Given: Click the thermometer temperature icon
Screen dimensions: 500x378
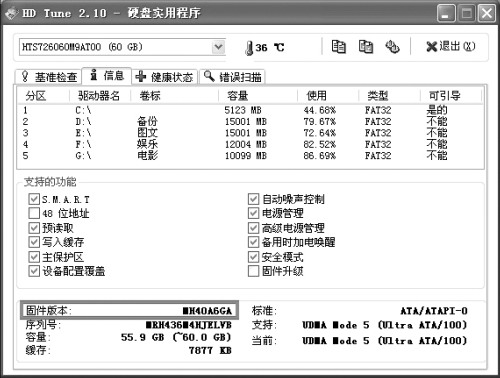Looking at the screenshot, I should 249,48.
